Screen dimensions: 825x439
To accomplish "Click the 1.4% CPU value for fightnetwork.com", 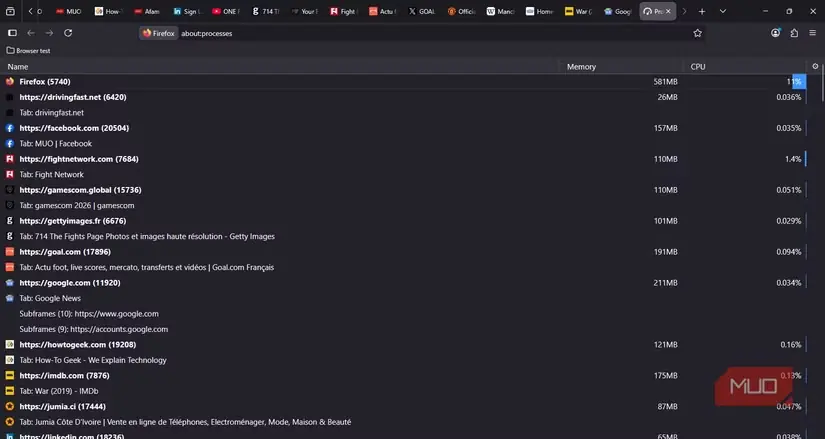I will point(793,159).
